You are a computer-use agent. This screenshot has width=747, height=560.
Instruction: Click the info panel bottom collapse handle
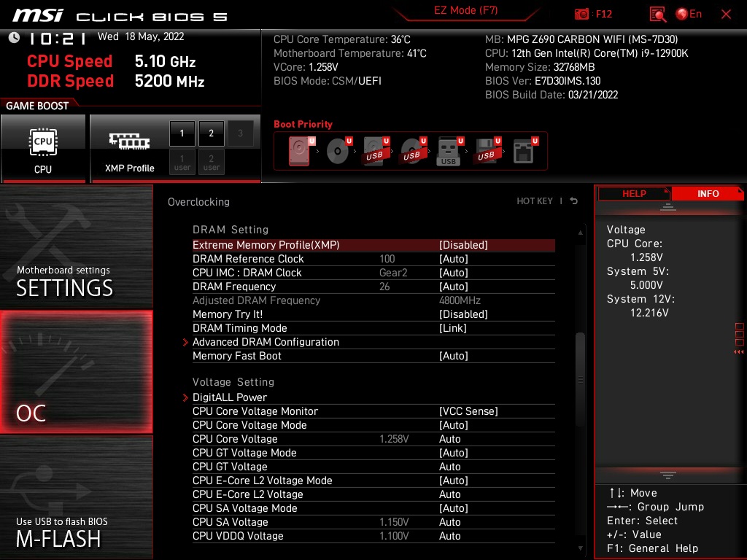(x=668, y=475)
